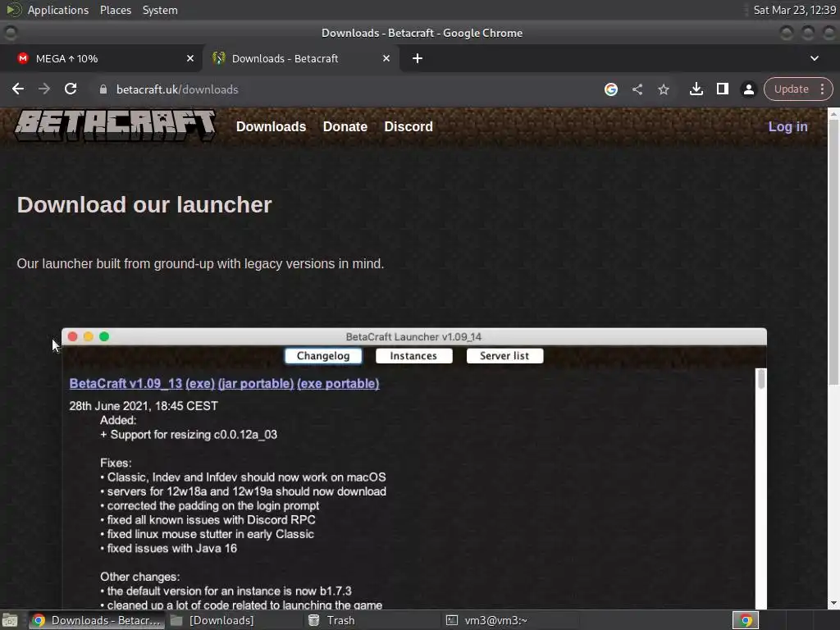
Task: Click 'Support for resizing c0.0.12a_03' line
Action: pyautogui.click(x=189, y=435)
